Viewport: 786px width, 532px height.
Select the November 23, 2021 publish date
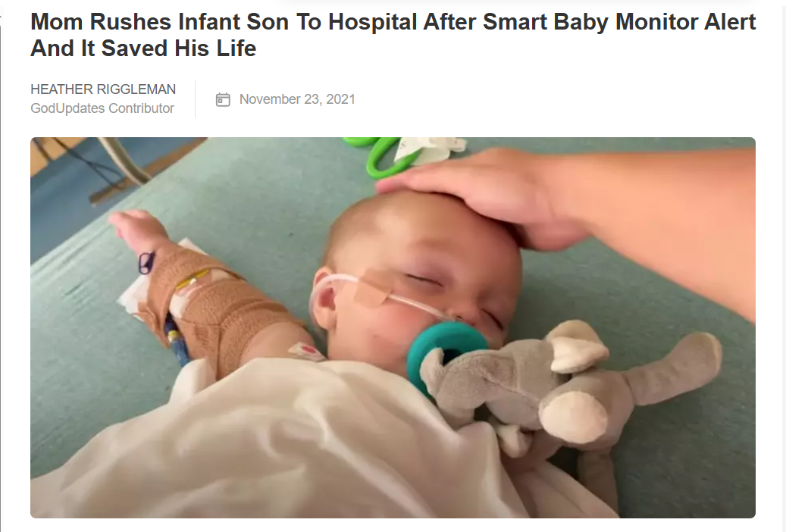point(297,99)
